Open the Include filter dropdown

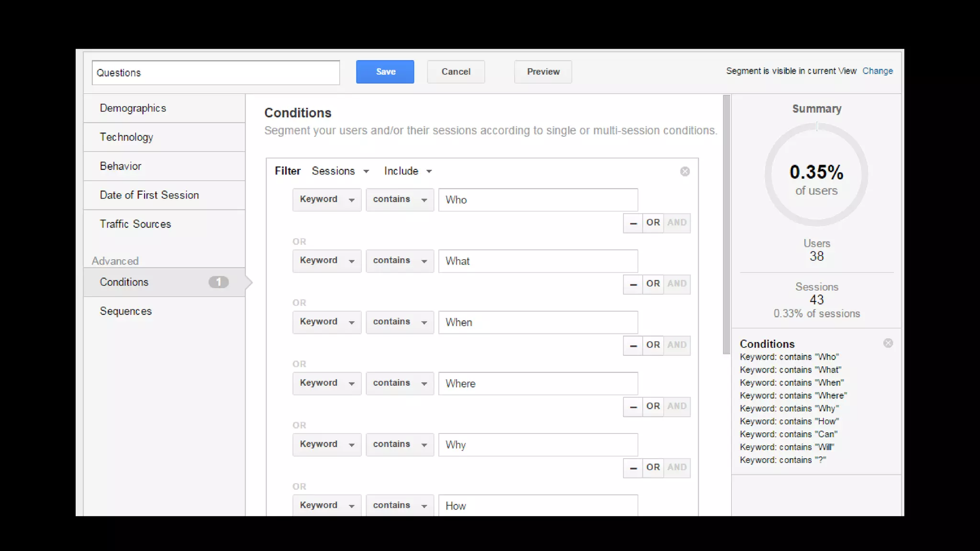tap(408, 171)
